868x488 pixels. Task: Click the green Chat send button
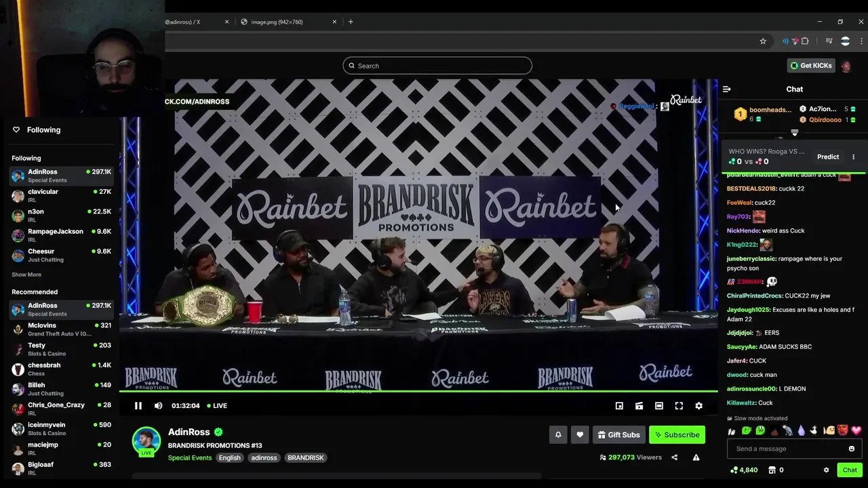point(850,470)
